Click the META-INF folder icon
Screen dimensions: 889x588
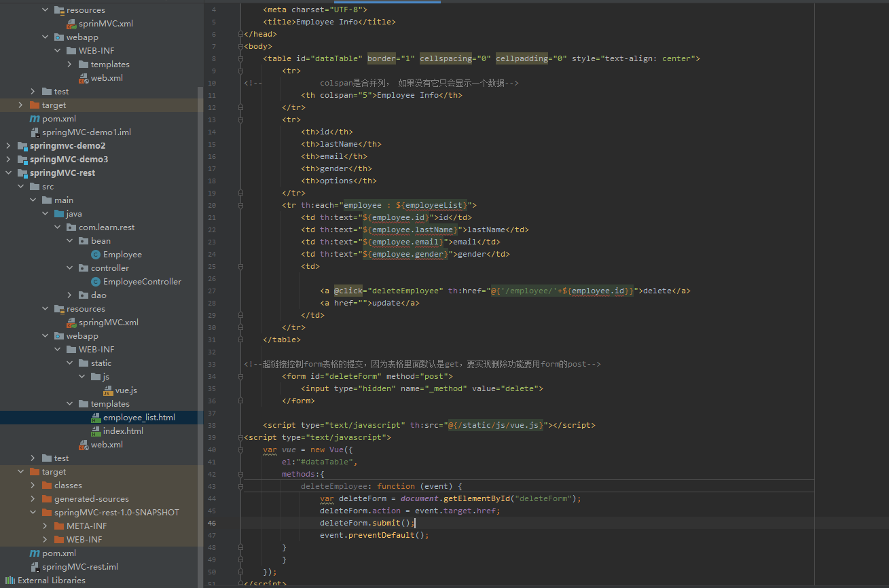tap(59, 526)
